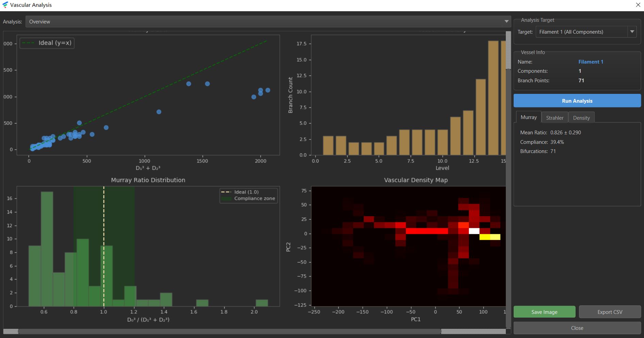The width and height of the screenshot is (644, 338).
Task: Click the Run Analysis button
Action: click(x=577, y=101)
